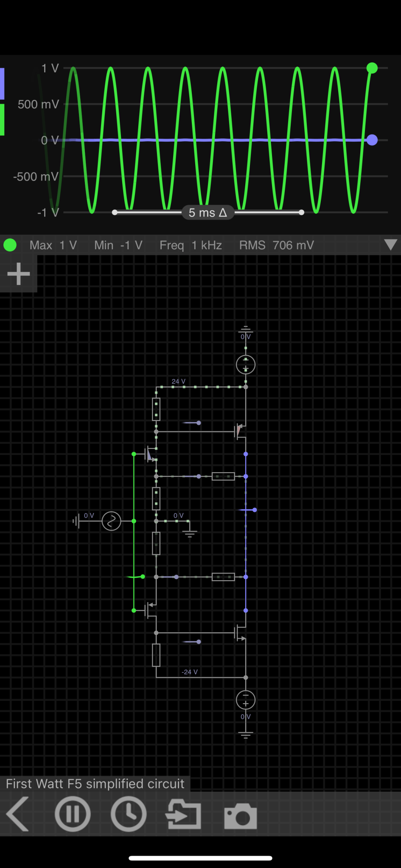Tap the Min -1 V readout
The image size is (401, 868).
(x=118, y=245)
